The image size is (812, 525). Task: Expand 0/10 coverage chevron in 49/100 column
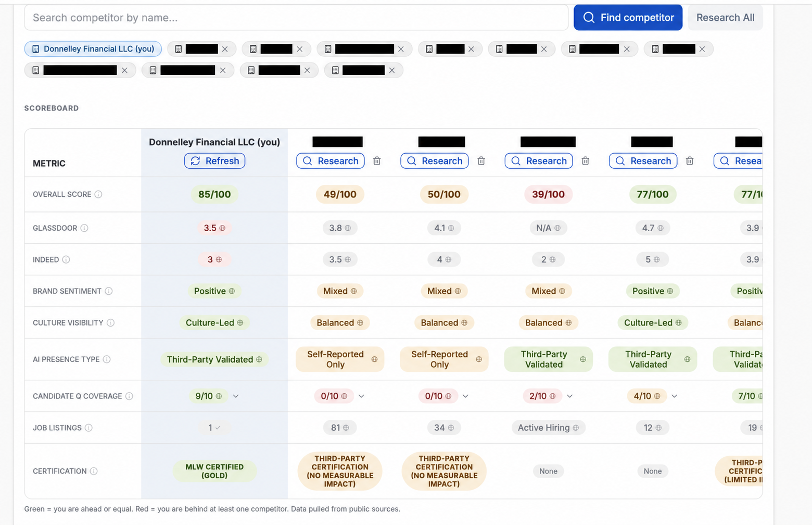click(361, 396)
